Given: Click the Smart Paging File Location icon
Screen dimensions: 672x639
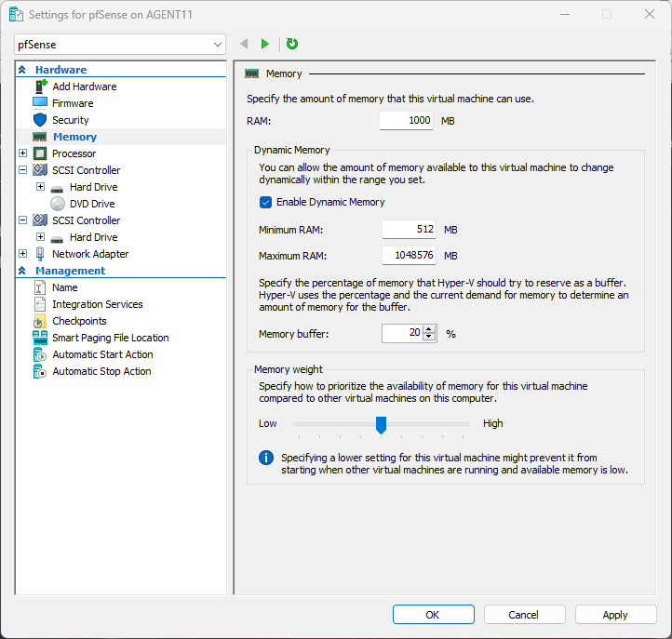Looking at the screenshot, I should (40, 338).
